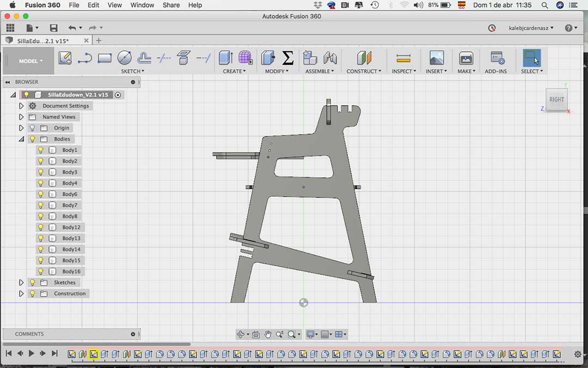Screen dimensions: 588x368
Task: Click the Extrude tool in Create group
Action: (x=225, y=58)
